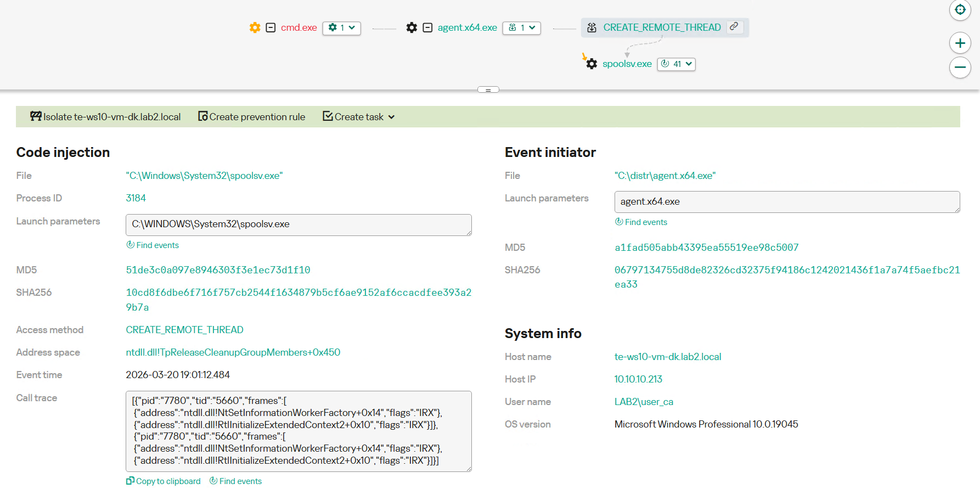Expand the cmd.exe child events dropdown
The image size is (980, 489).
(341, 27)
